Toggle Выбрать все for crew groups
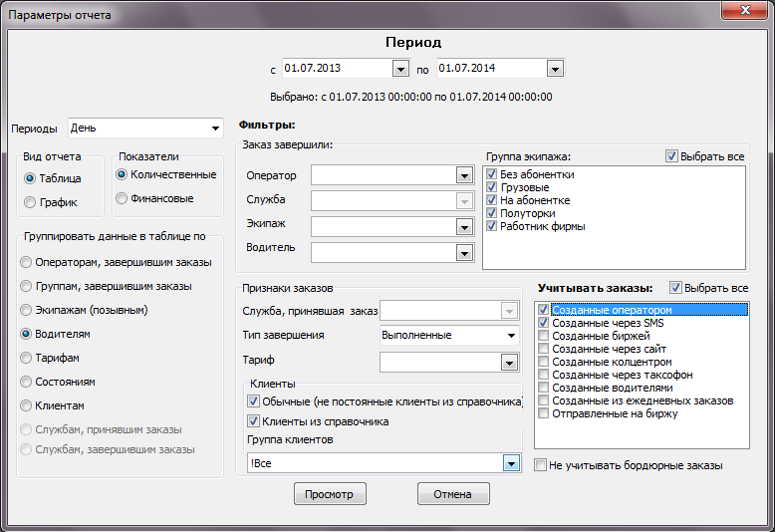The image size is (775, 532). 672,156
